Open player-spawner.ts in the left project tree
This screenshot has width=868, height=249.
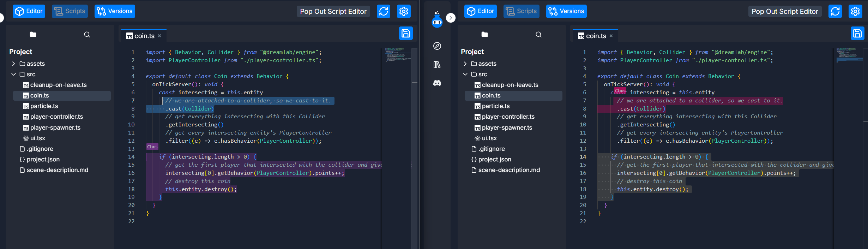tap(62, 128)
